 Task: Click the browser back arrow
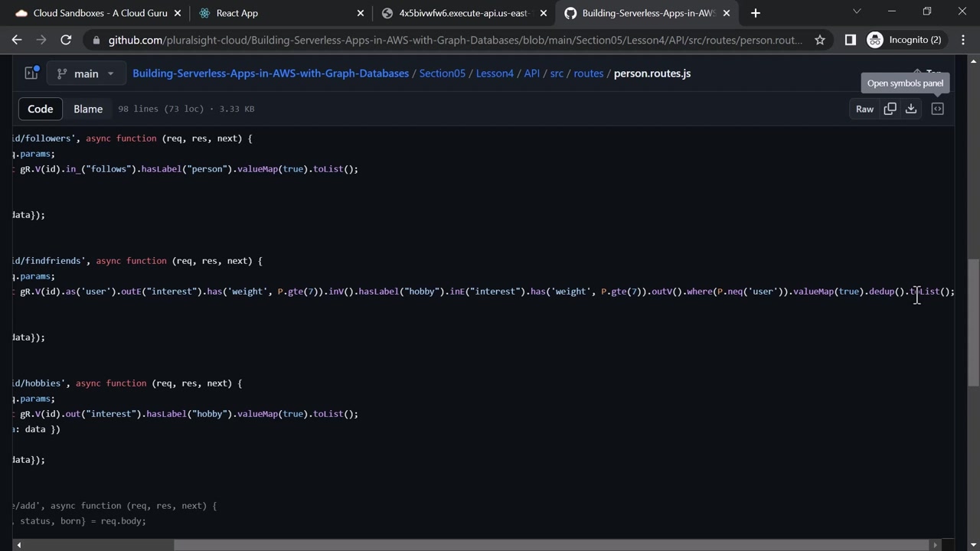point(17,40)
